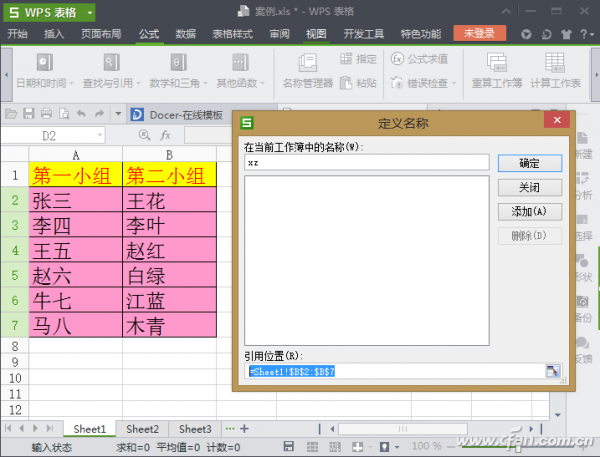The image size is (600, 457).
Task: Click the Calculate Sheet (计算工作表) icon
Action: point(555,62)
